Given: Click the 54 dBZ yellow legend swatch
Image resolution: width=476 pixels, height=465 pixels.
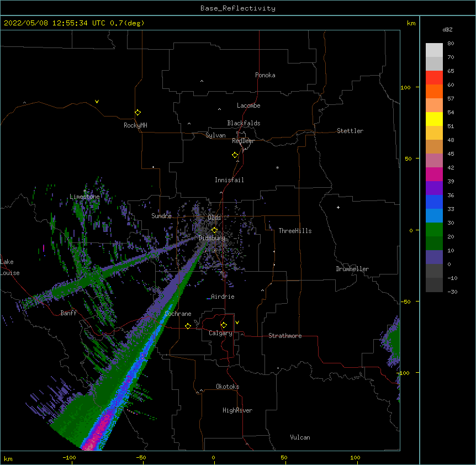Looking at the screenshot, I should (434, 119).
